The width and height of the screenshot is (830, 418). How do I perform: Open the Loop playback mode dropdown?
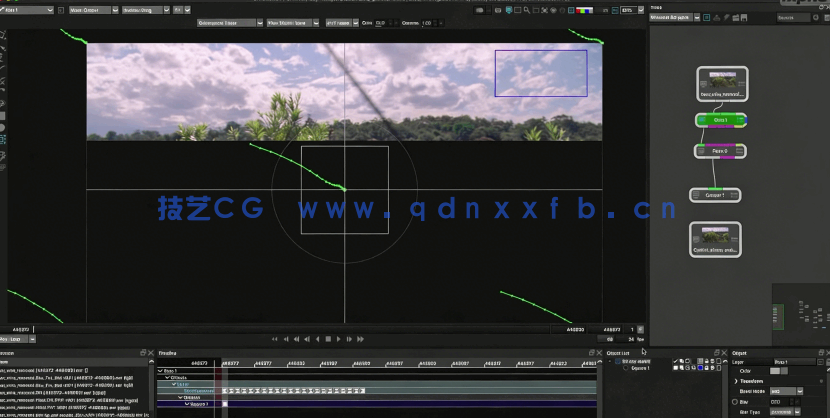click(30, 339)
